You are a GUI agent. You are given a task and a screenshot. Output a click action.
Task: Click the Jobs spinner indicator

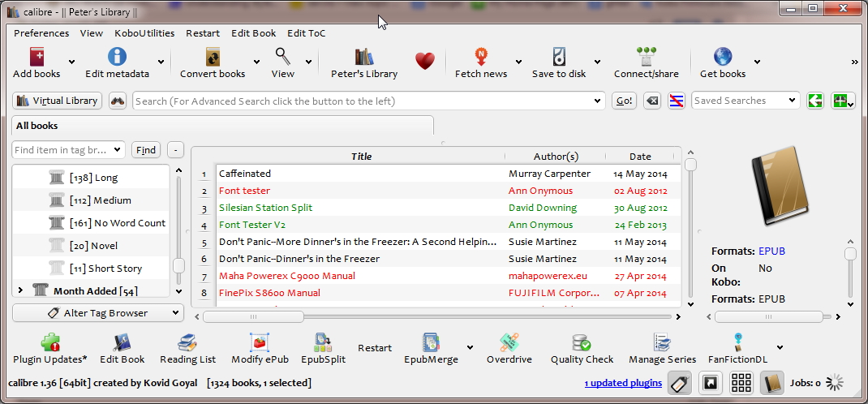[835, 382]
